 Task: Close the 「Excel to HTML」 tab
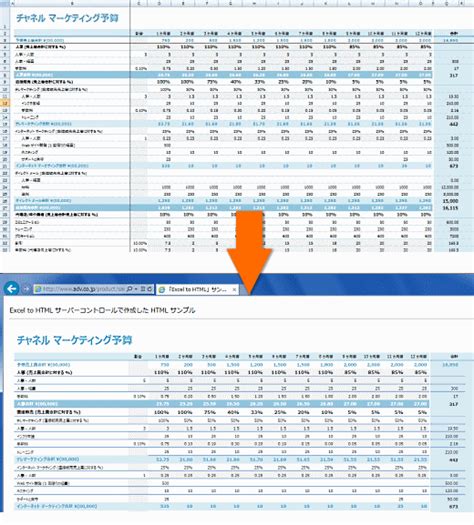(x=234, y=290)
